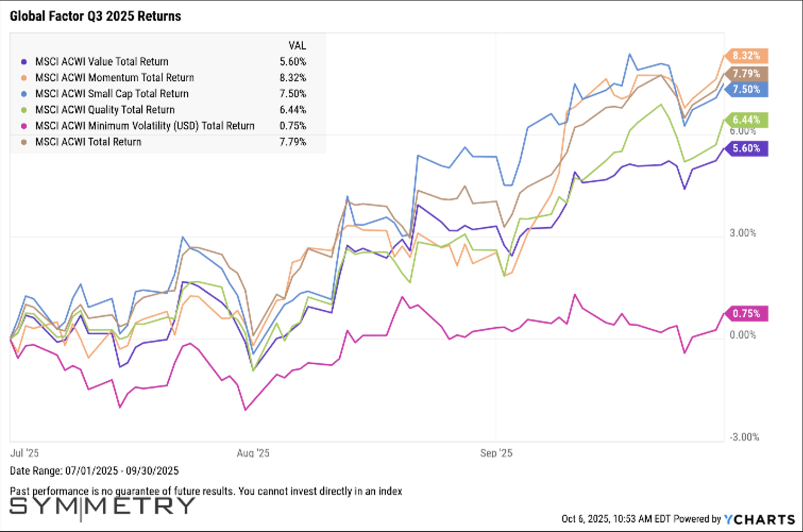Click the 7.79% brown end-value tag
The width and height of the screenshot is (803, 532).
746,74
